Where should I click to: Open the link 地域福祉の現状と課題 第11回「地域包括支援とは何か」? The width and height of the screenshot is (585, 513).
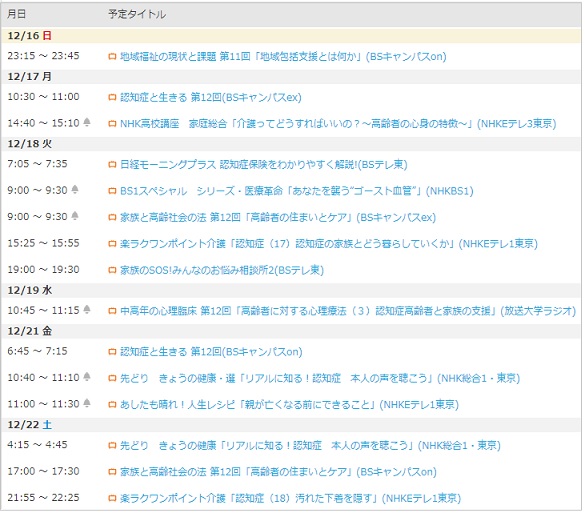[x=283, y=57]
